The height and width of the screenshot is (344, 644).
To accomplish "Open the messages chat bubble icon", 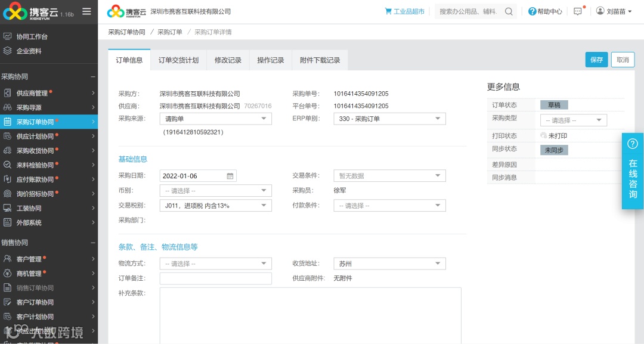I will [x=578, y=11].
